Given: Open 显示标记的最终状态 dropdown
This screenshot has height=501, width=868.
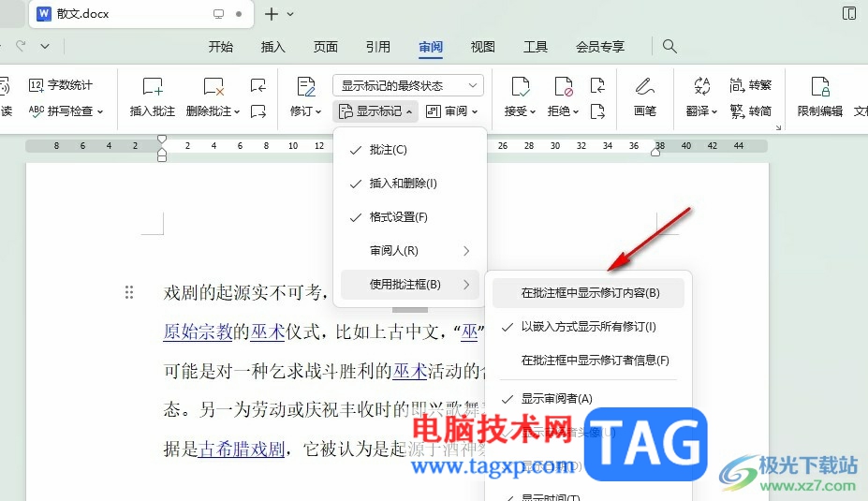Looking at the screenshot, I should [408, 86].
